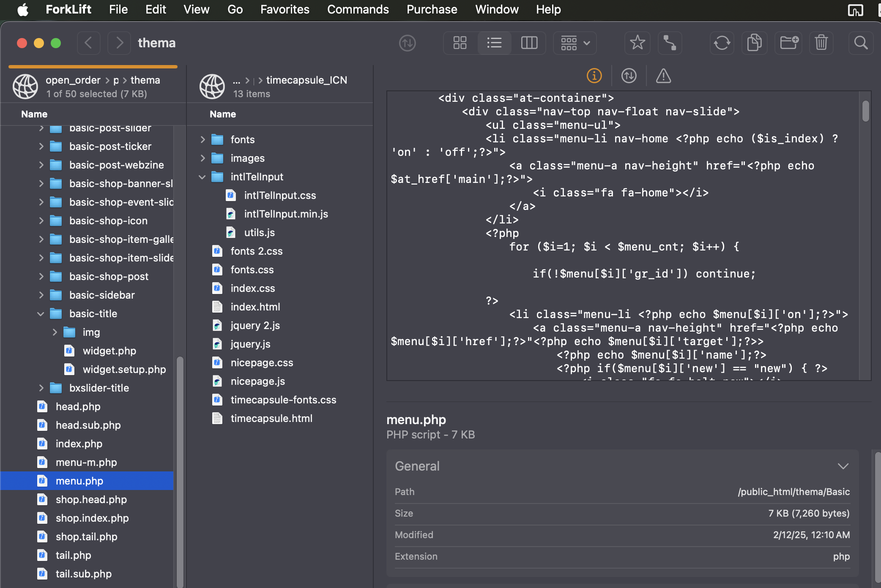Expand the fonts folder

[x=202, y=139]
